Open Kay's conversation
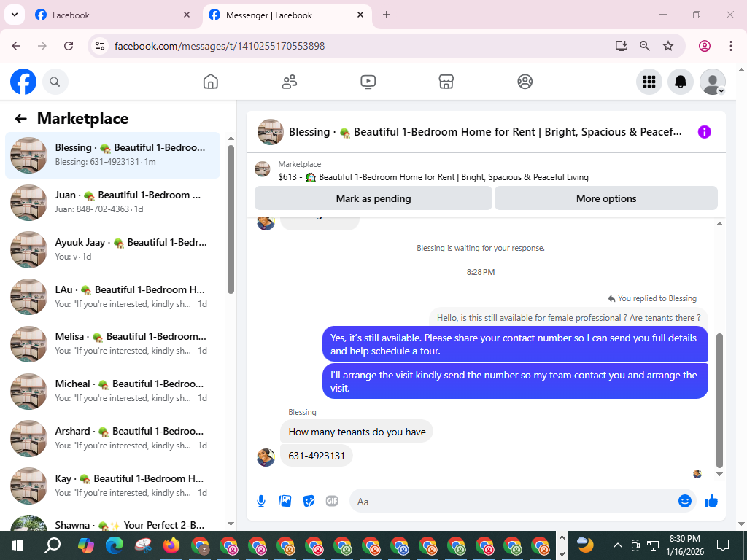 (113, 486)
